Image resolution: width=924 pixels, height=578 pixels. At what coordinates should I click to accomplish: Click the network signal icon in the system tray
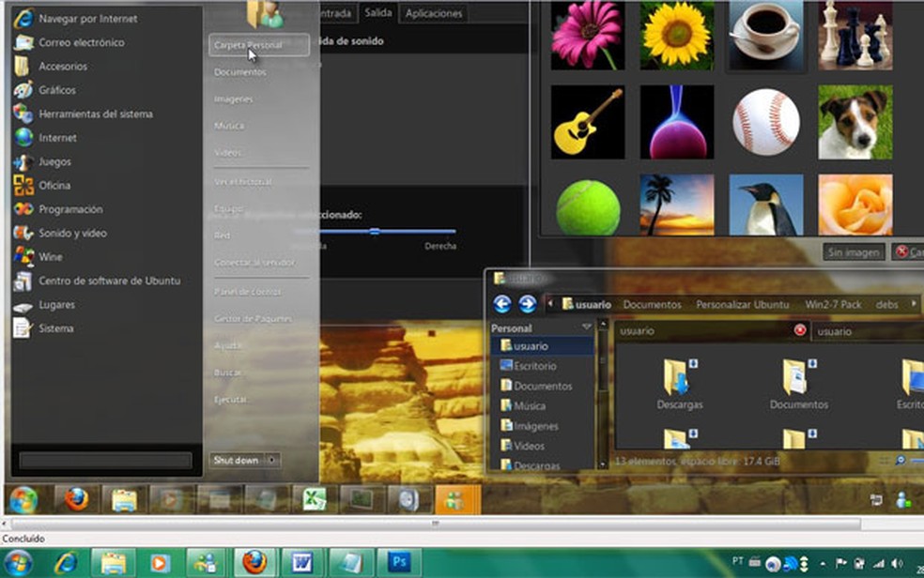pyautogui.click(x=880, y=563)
